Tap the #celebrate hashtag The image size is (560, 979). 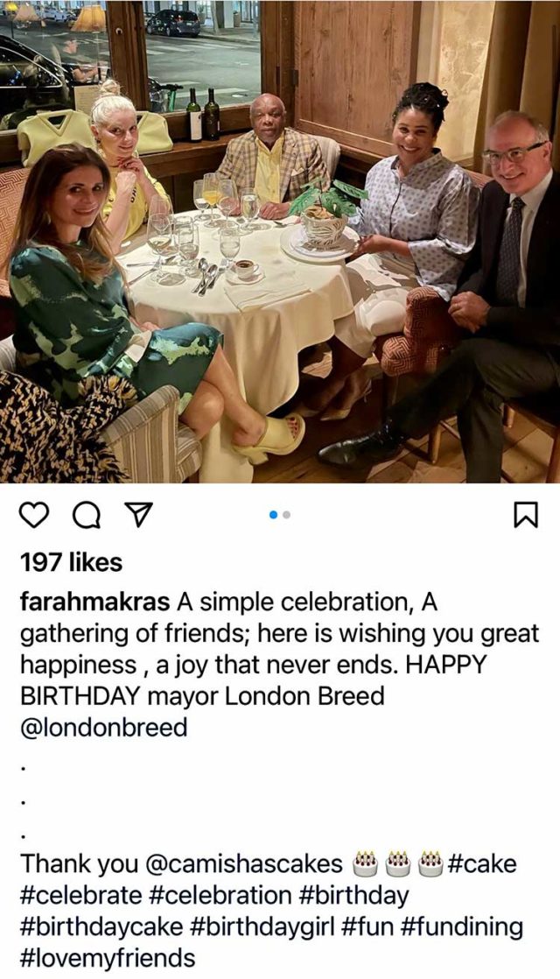81,895
